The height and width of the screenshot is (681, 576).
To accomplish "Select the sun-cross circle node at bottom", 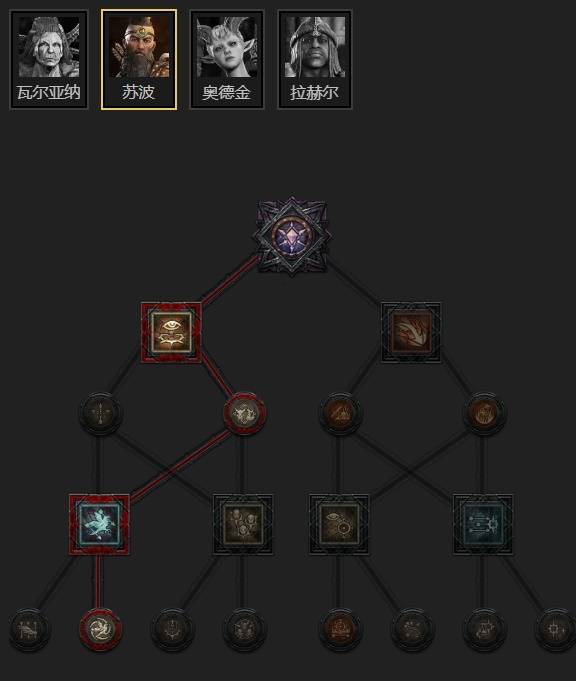I will [556, 629].
